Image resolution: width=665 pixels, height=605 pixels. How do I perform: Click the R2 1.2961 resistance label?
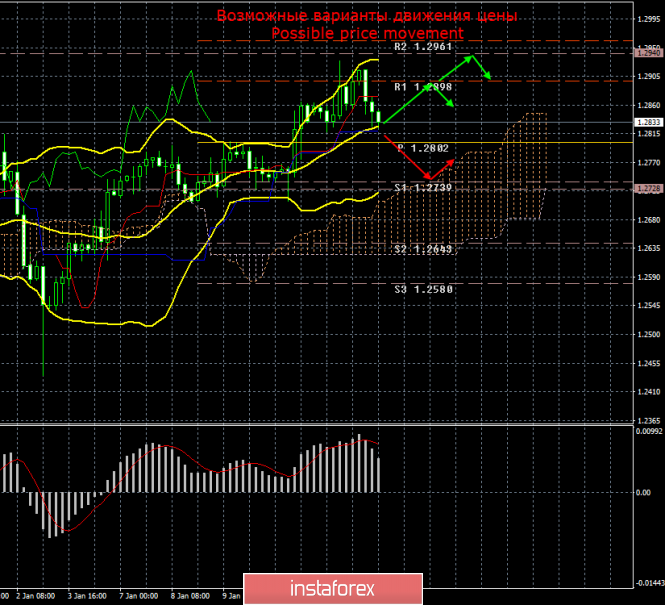[423, 46]
